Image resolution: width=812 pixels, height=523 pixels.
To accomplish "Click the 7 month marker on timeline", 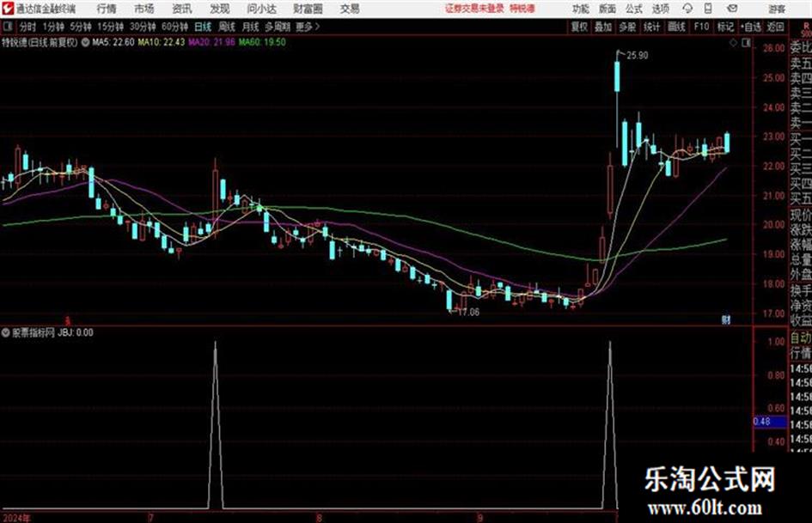I will click(150, 517).
